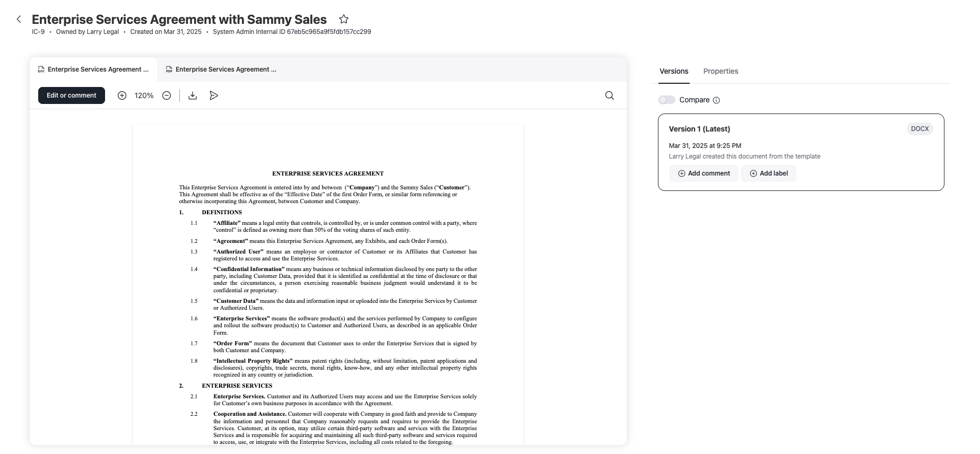Click “Intellectual Property Rights” definition term

tap(253, 361)
